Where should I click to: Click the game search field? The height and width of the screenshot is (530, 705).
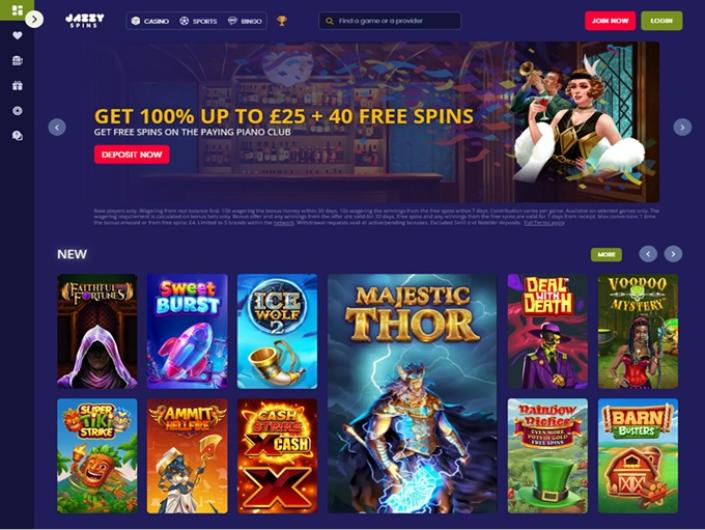point(390,21)
